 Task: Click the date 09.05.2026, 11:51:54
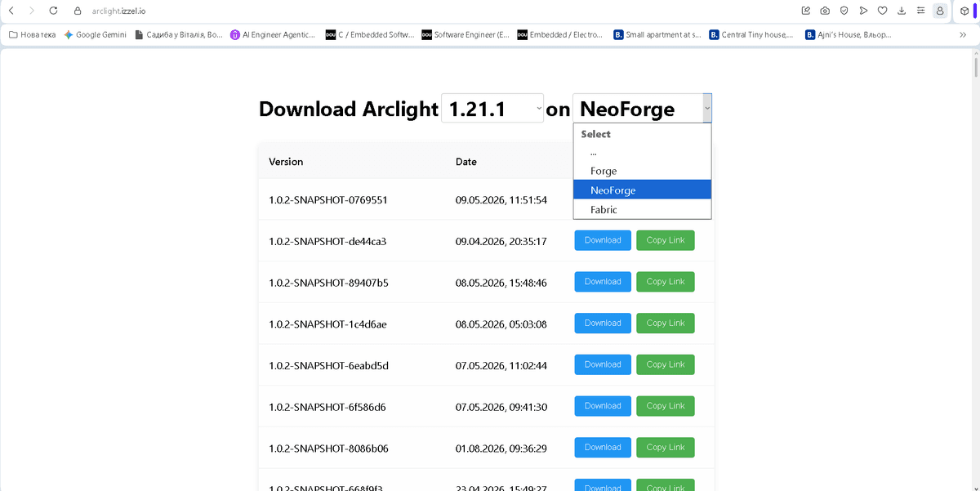501,199
